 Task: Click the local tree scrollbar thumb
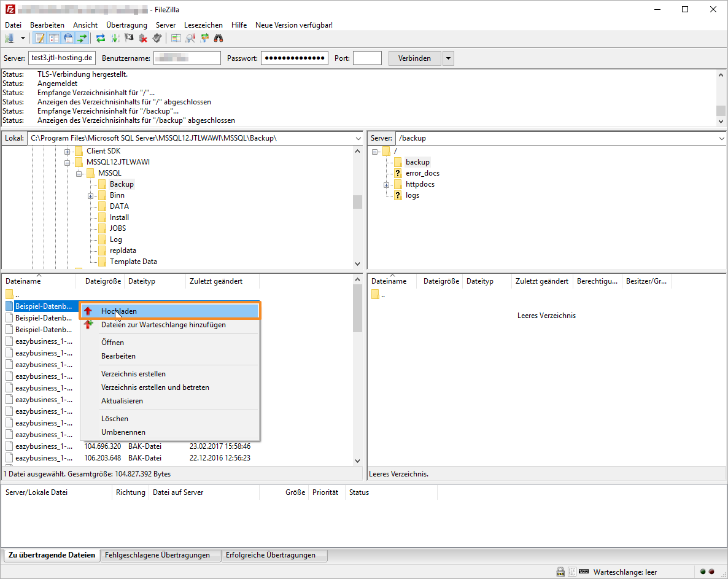point(357,202)
